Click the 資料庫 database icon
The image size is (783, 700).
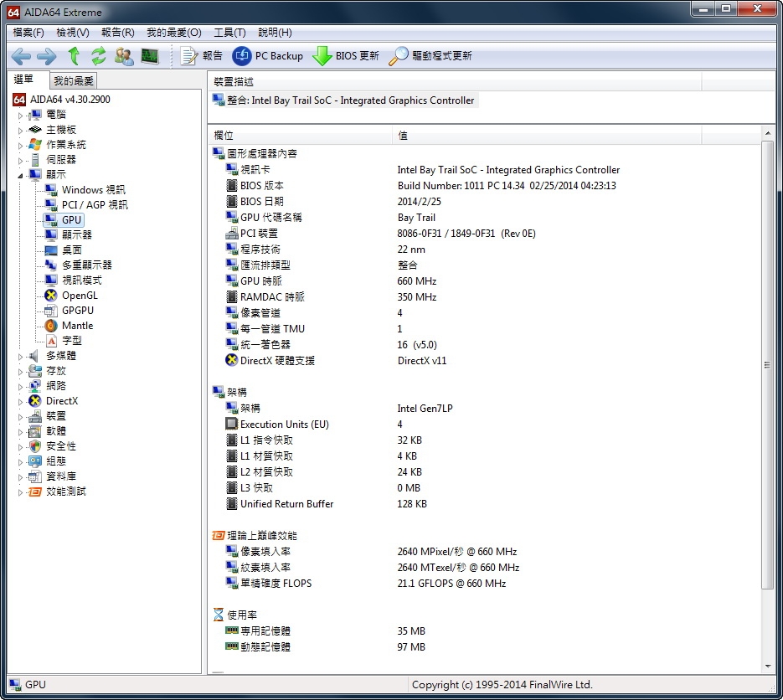pyautogui.click(x=35, y=476)
